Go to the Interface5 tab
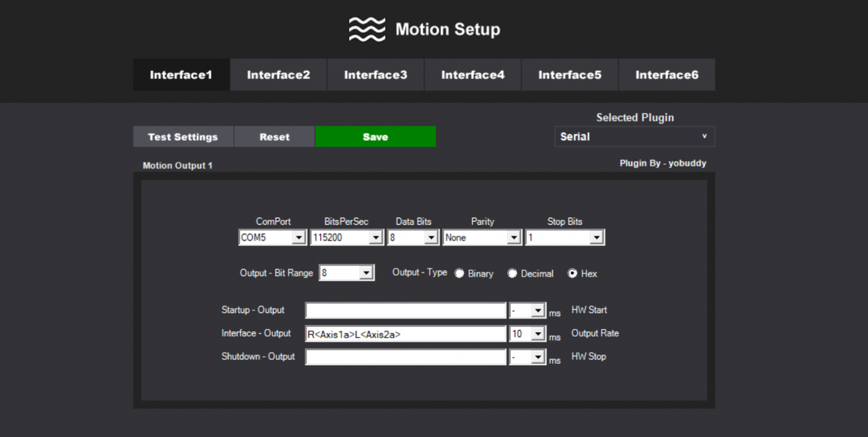The width and height of the screenshot is (868, 437). pyautogui.click(x=570, y=75)
